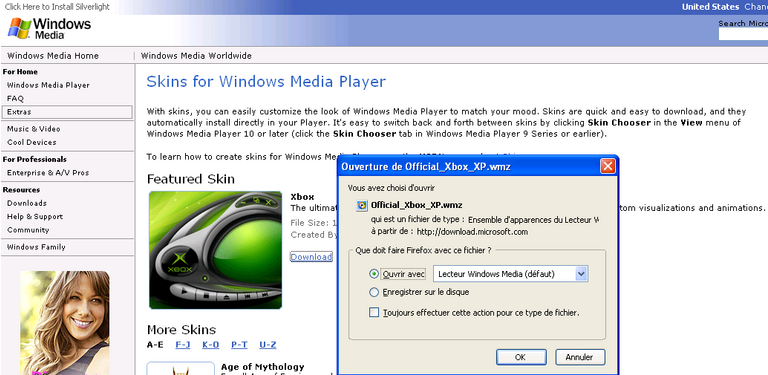Select the 'Ouvrir avec' radio button

pos(374,274)
